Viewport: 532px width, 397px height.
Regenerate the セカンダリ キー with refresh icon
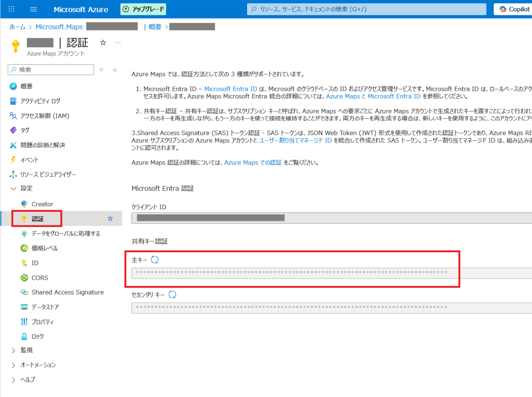pyautogui.click(x=172, y=294)
